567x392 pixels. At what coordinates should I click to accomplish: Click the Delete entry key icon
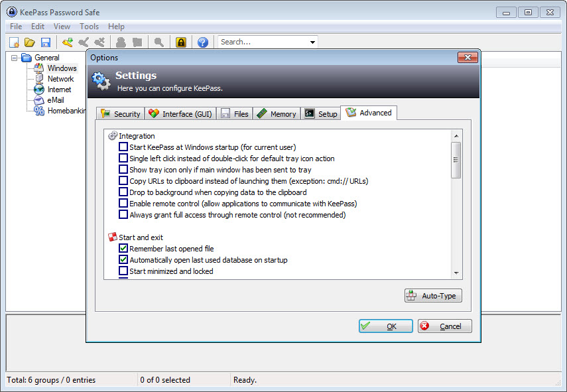click(99, 42)
